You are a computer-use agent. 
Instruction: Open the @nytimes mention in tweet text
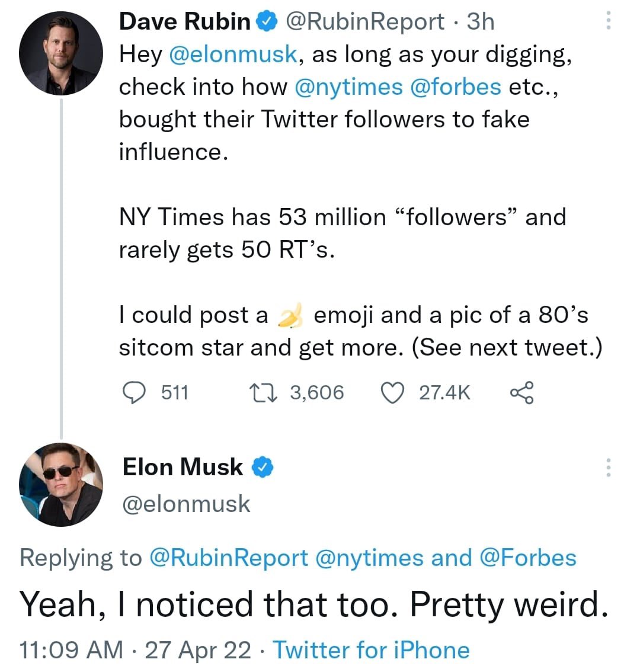point(348,87)
